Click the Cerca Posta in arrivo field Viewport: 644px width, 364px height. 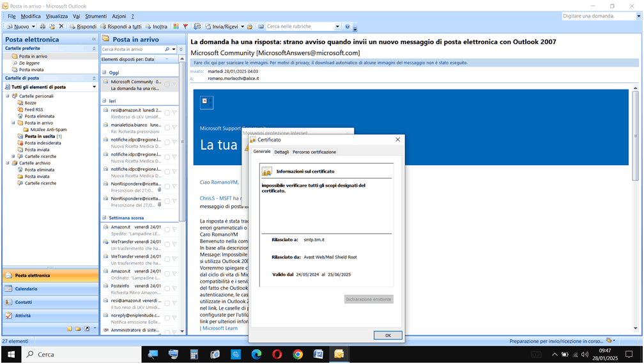click(132, 49)
